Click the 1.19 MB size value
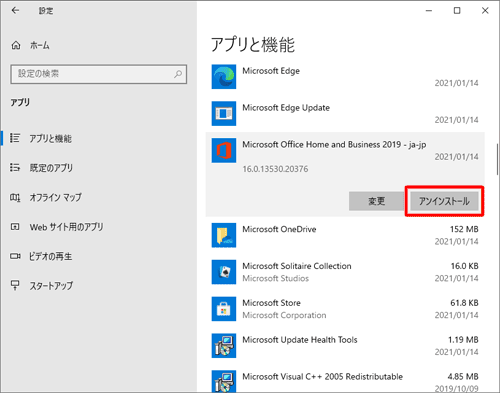Viewport: 500px width, 393px height. coord(463,340)
